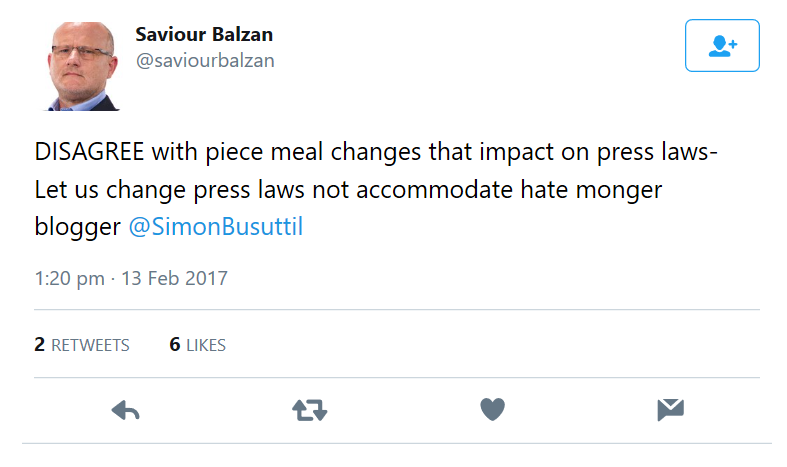Retweet this post using the retweet icon

tap(310, 410)
